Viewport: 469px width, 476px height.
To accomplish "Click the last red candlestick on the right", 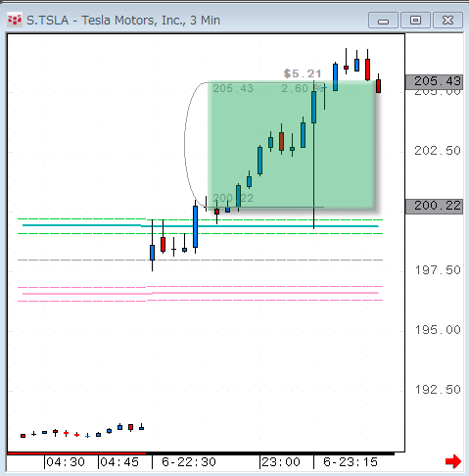I will [378, 84].
